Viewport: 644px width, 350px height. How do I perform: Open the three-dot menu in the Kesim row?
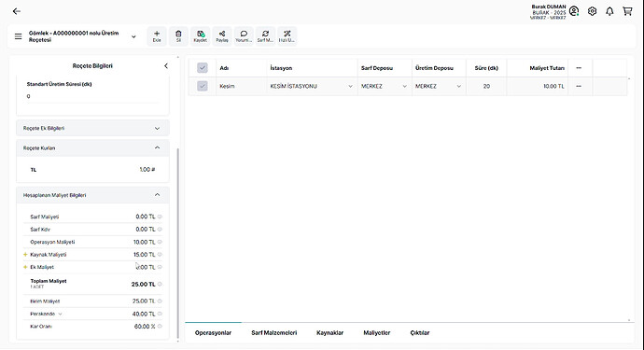tap(579, 86)
